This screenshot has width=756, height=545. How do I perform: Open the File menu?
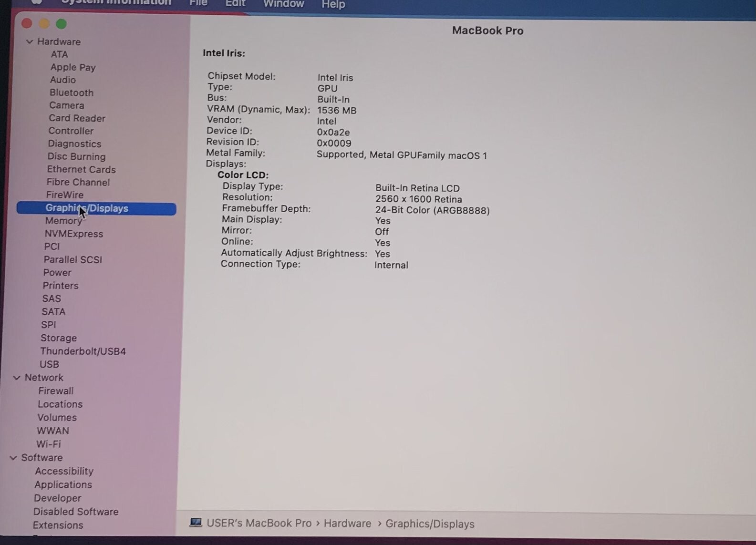tap(198, 3)
